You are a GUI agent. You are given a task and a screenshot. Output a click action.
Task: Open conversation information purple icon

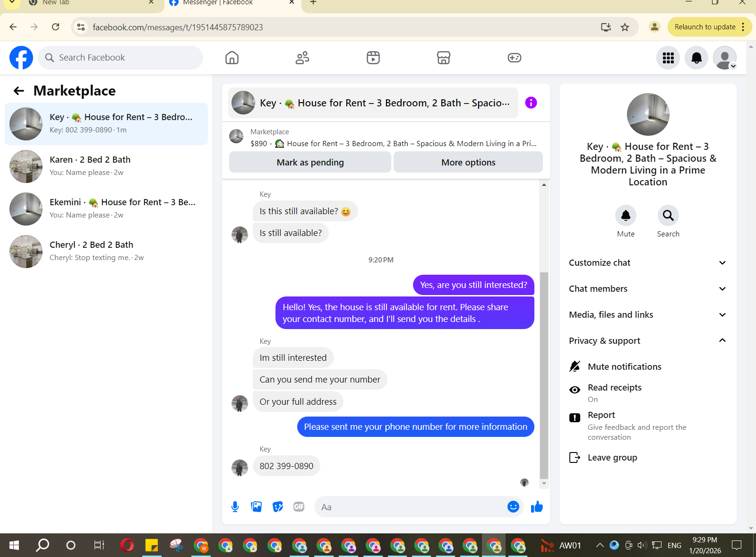(531, 103)
